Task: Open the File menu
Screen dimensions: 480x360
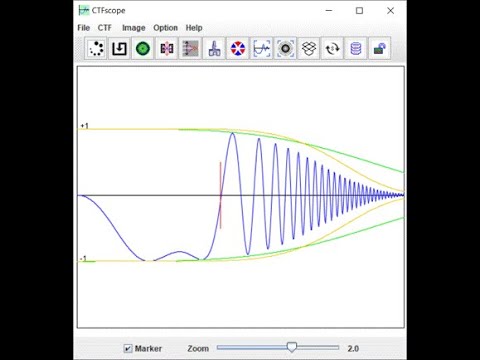Action: 84,28
